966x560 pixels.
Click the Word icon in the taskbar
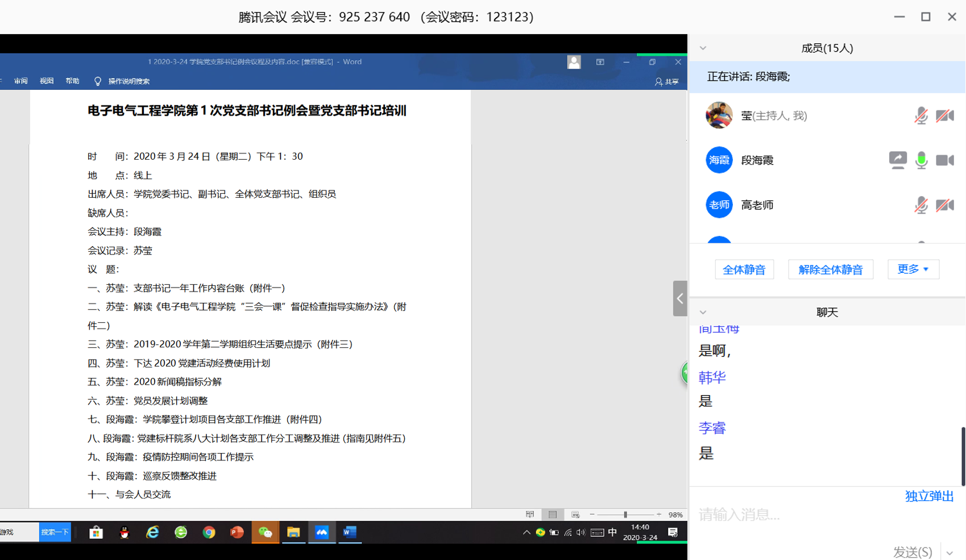click(x=350, y=532)
